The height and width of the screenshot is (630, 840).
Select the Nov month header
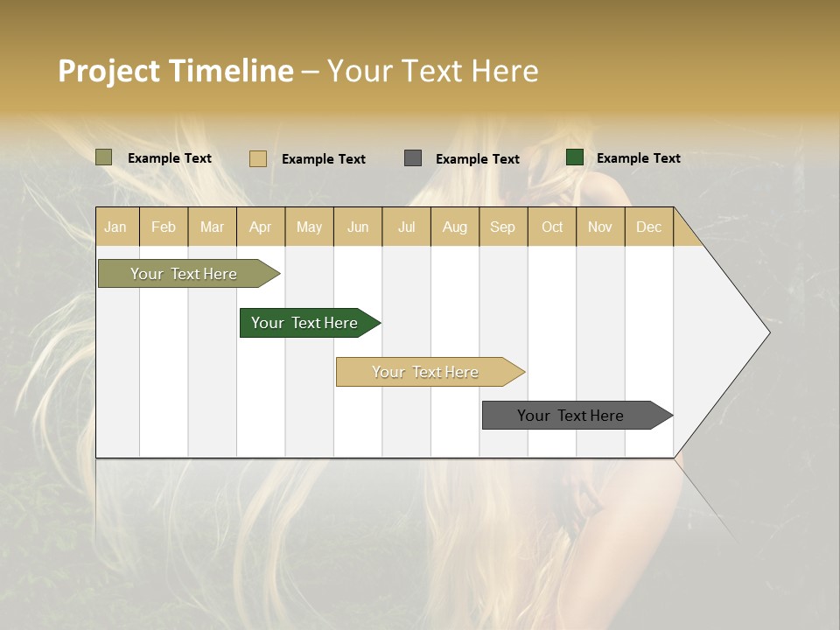tap(600, 227)
